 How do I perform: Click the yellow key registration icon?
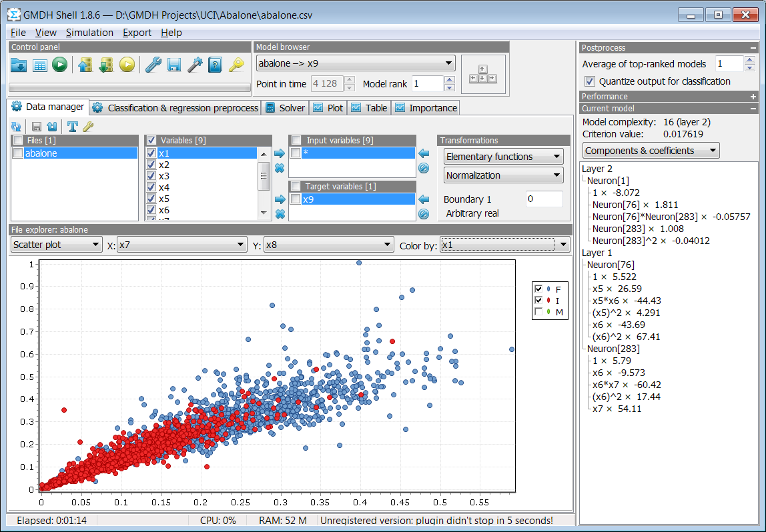pos(236,65)
